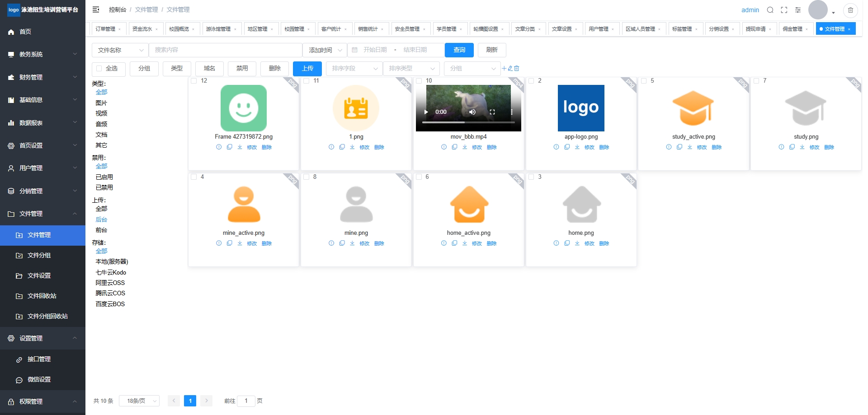This screenshot has height=415, width=868.
Task: Open the 排序字段 sort field dropdown
Action: pos(354,69)
